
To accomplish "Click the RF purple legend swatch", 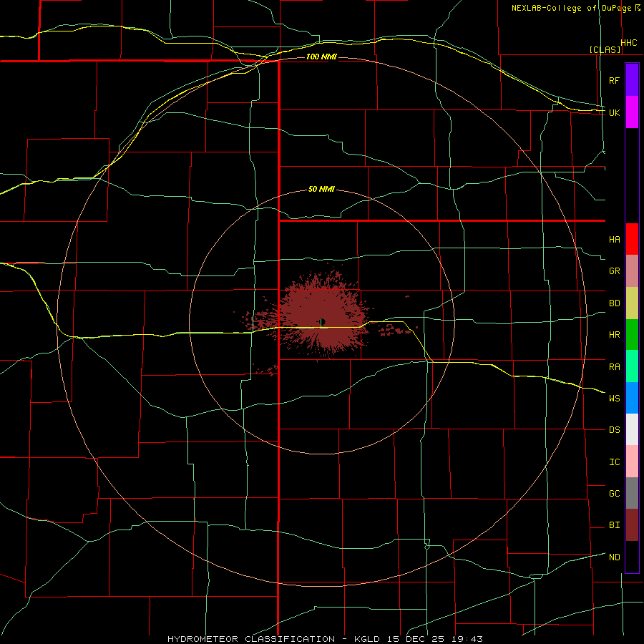I will (632, 80).
